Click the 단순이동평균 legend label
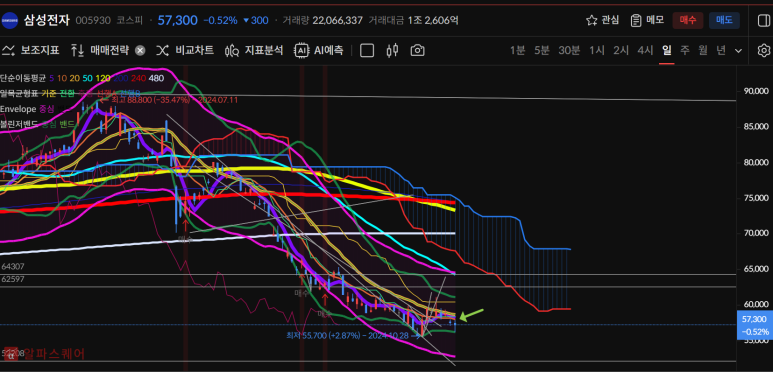The height and width of the screenshot is (372, 773). coord(23,78)
